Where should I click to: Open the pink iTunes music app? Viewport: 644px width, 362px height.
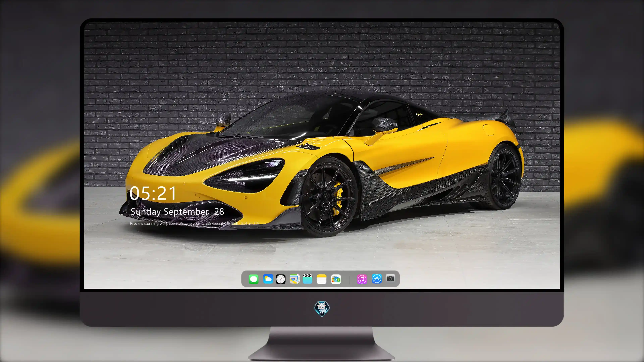[362, 279]
